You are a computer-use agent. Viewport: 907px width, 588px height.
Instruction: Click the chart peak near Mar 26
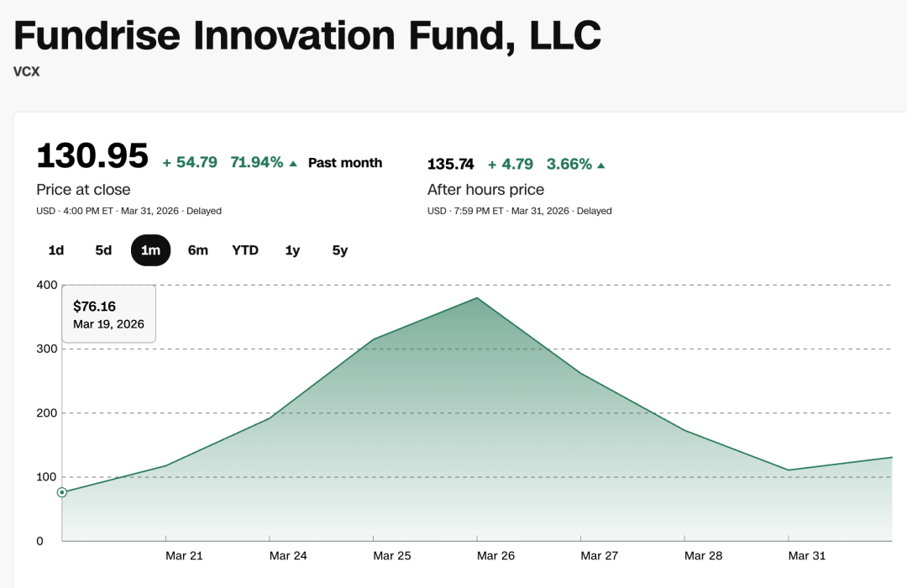(477, 298)
